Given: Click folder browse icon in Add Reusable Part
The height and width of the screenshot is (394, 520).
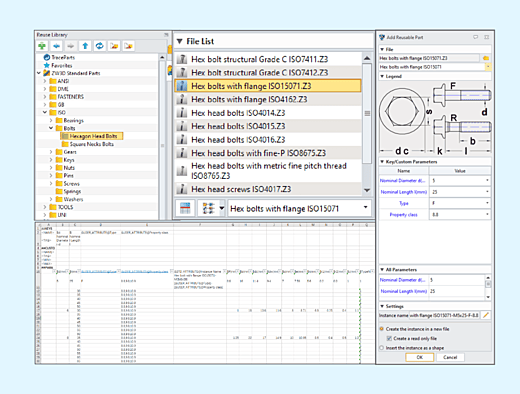Looking at the screenshot, I should (486, 58).
